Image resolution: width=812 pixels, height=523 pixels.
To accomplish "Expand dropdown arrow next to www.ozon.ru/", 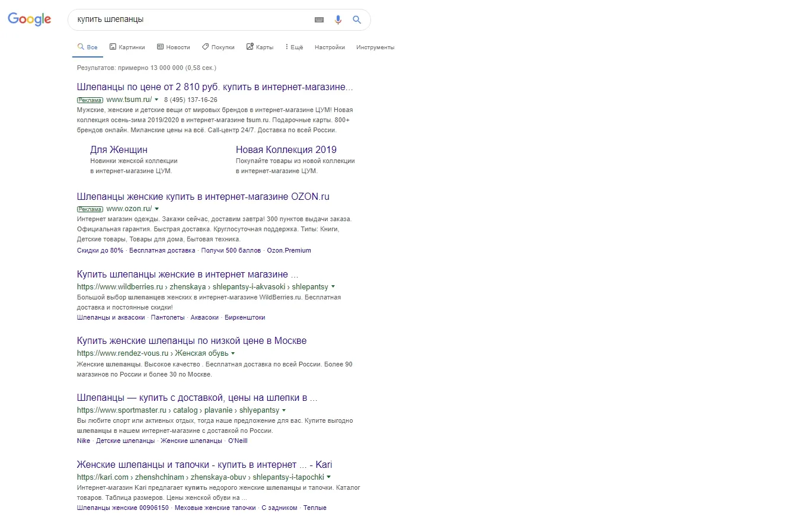I will click(157, 209).
